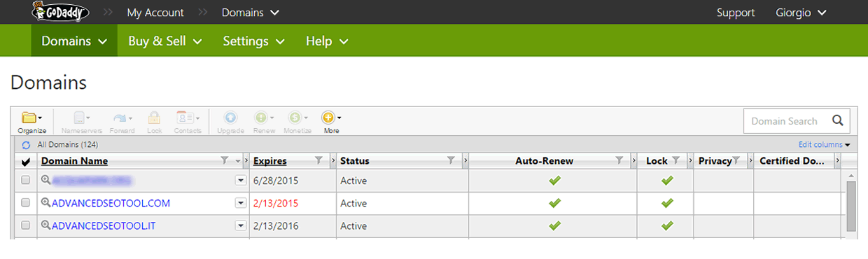Click Support in the top bar

(736, 13)
